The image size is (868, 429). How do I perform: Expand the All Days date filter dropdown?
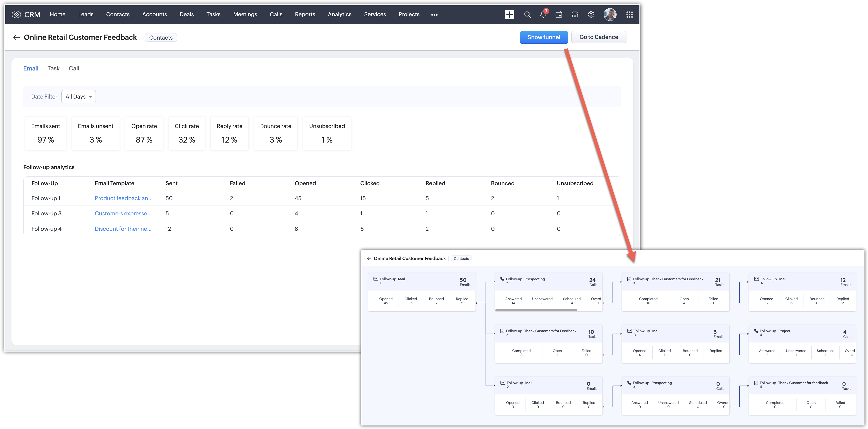coord(79,97)
